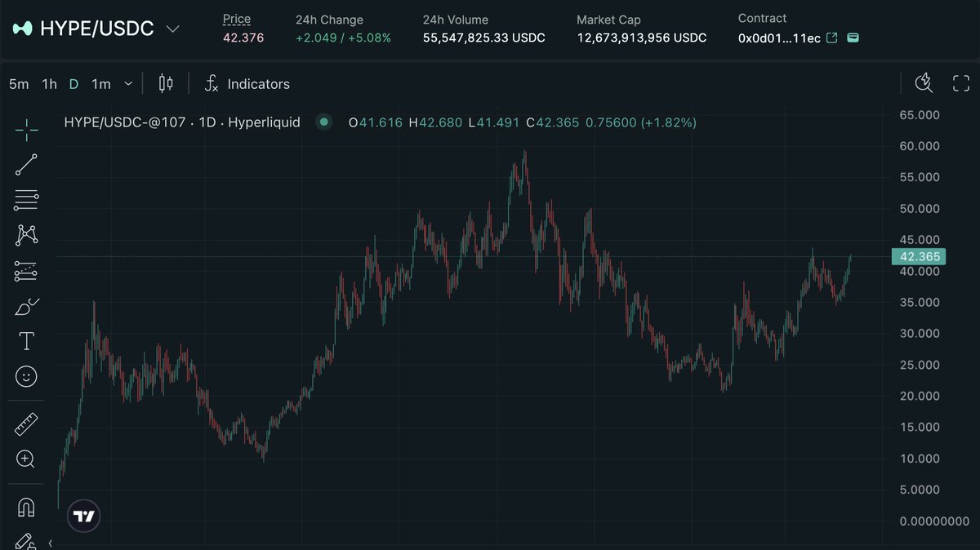Image resolution: width=980 pixels, height=550 pixels.
Task: Click the green market status dot
Action: click(x=324, y=122)
